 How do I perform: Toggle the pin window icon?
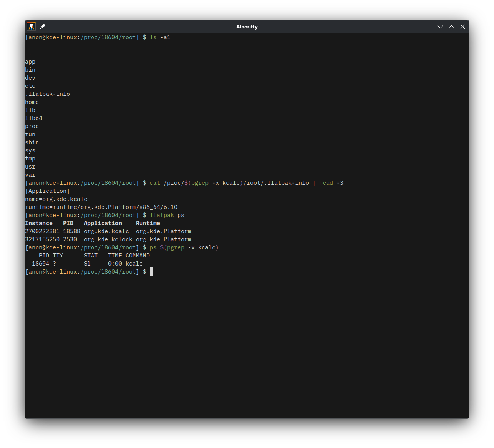tap(43, 27)
